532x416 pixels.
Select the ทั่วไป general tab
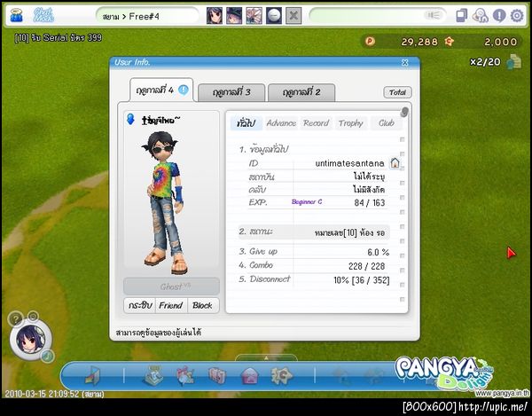(x=246, y=123)
